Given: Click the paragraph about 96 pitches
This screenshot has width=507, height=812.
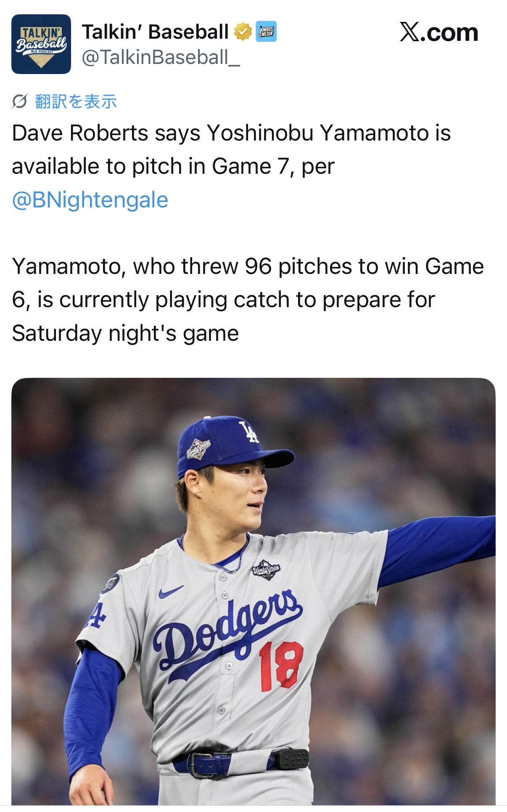Looking at the screenshot, I should click(247, 300).
